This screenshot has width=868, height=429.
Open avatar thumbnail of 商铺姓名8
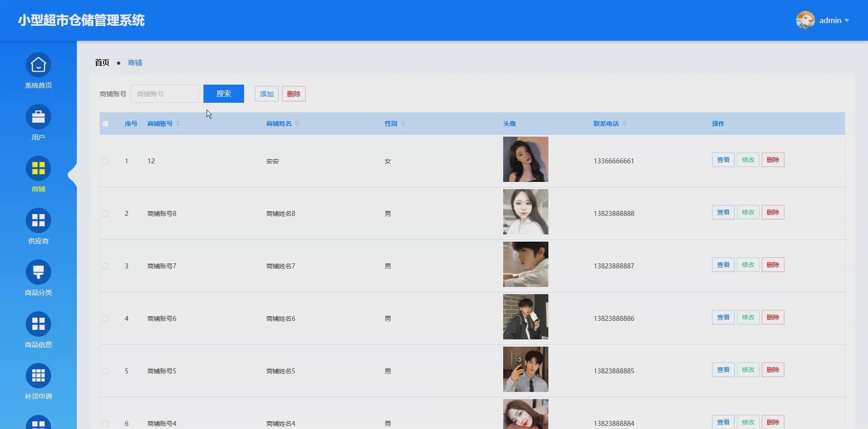(526, 212)
